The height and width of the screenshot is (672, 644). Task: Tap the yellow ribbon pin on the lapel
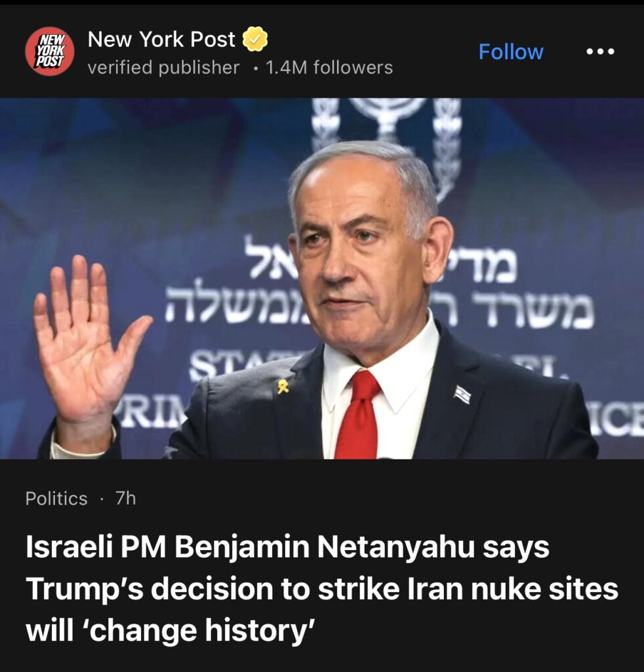click(x=283, y=386)
